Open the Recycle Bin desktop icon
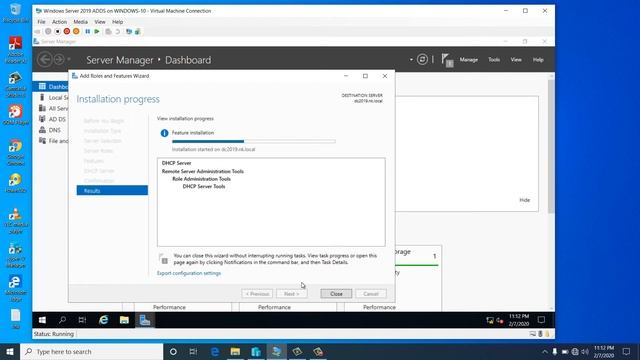 pyautogui.click(x=16, y=13)
